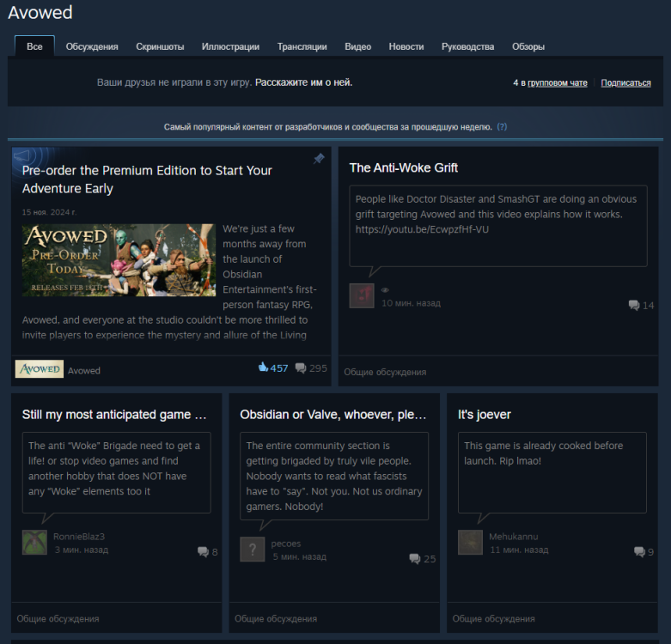
Task: Open RonnieBlaz3's avatar image
Action: click(x=34, y=543)
